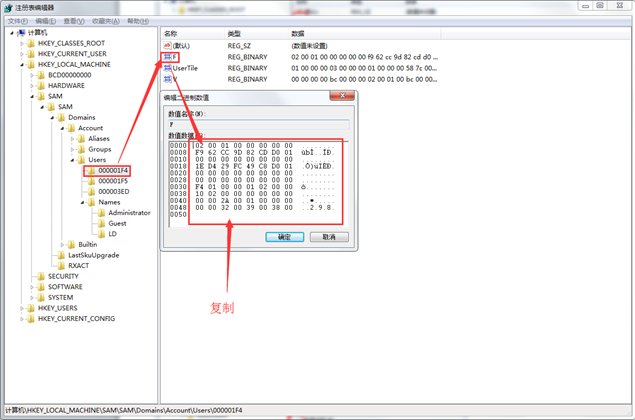Image resolution: width=635 pixels, height=420 pixels.
Task: Select the upper SAM key folder icon
Action: point(41,96)
